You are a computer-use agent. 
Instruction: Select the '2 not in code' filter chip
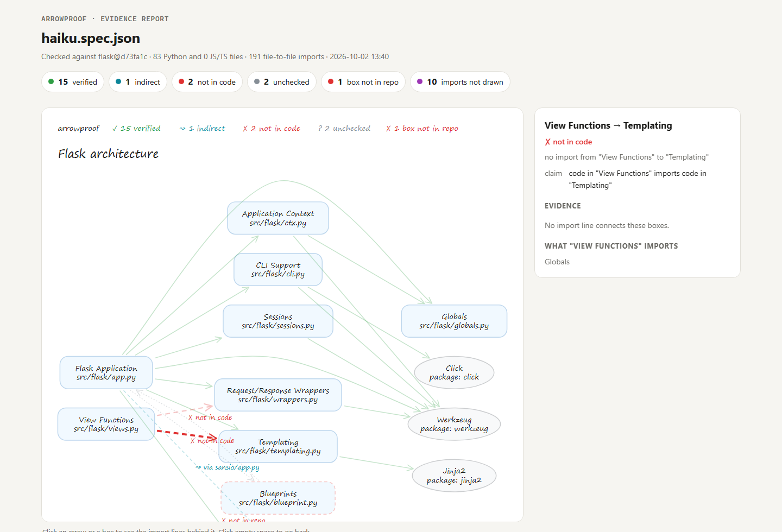207,82
